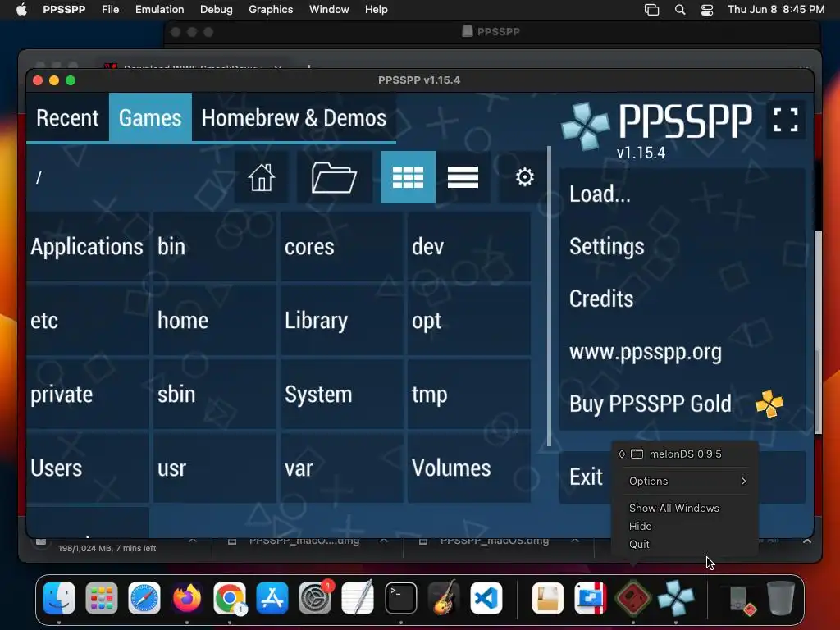The width and height of the screenshot is (840, 630).
Task: Open the cores folder
Action: (342, 247)
